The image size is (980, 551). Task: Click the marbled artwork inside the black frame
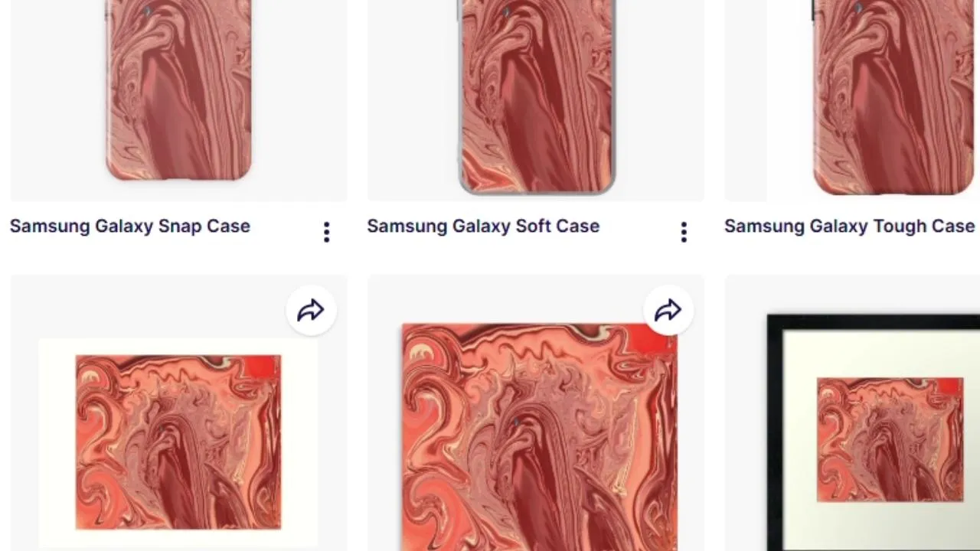click(890, 440)
